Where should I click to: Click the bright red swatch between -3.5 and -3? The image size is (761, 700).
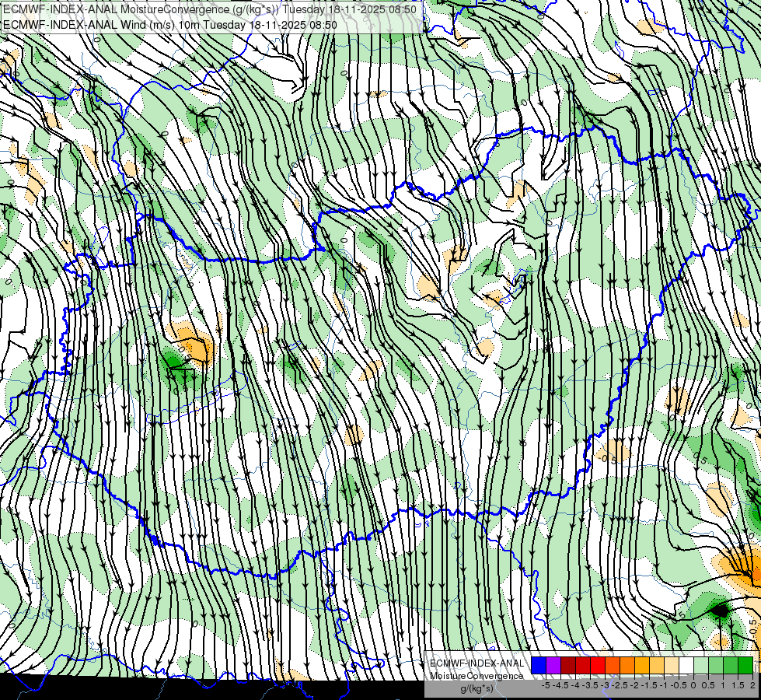(598, 665)
